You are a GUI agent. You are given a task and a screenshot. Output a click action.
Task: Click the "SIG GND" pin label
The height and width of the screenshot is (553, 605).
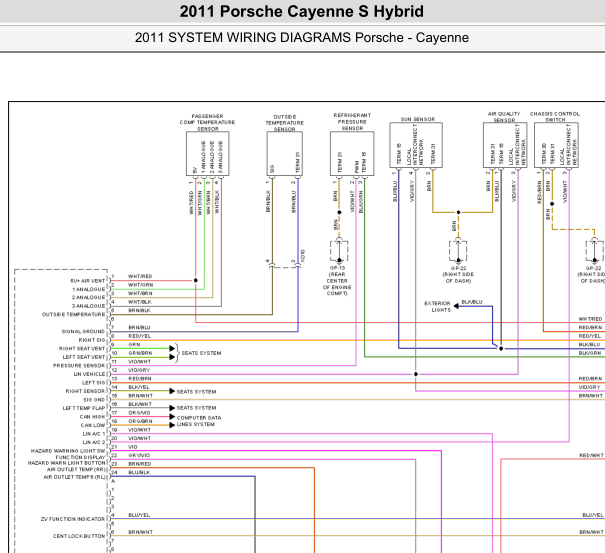click(x=94, y=400)
